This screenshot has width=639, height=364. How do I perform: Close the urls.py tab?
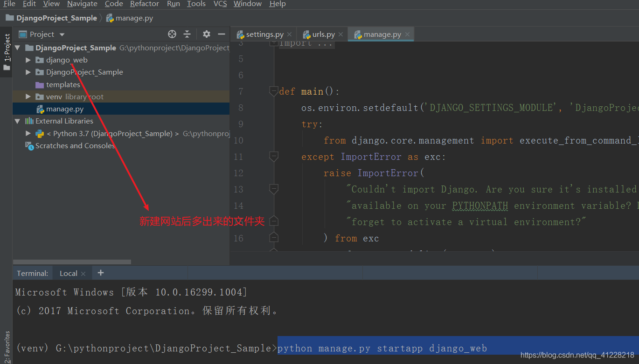[x=341, y=34]
